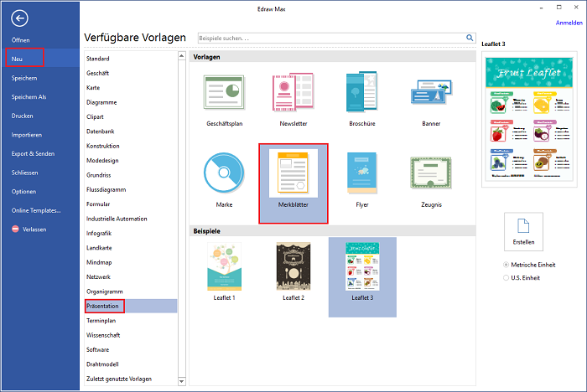Click into the Beispiele suchen search field
The height and width of the screenshot is (392, 587).
pos(331,38)
